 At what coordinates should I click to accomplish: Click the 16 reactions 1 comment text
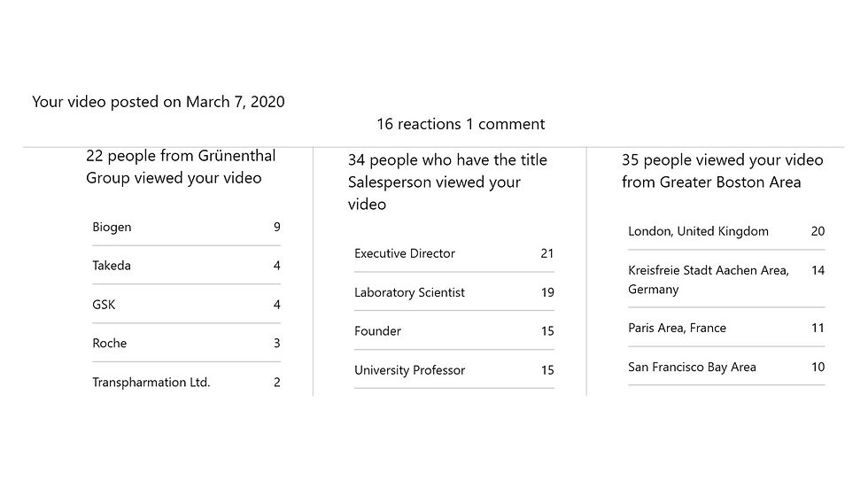(x=461, y=124)
